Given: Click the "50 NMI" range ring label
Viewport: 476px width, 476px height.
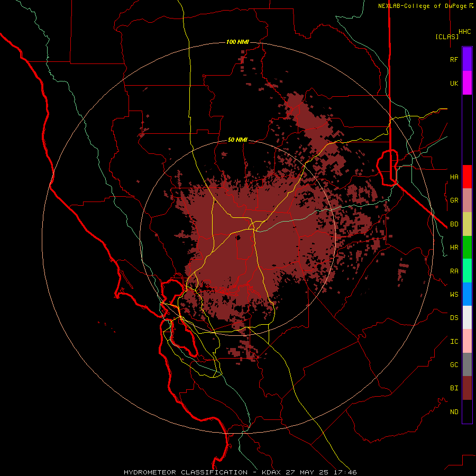Looking at the screenshot, I should pos(237,140).
